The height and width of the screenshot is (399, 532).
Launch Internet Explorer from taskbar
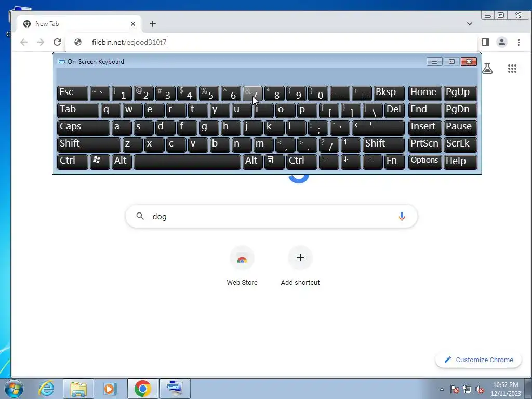pyautogui.click(x=46, y=389)
